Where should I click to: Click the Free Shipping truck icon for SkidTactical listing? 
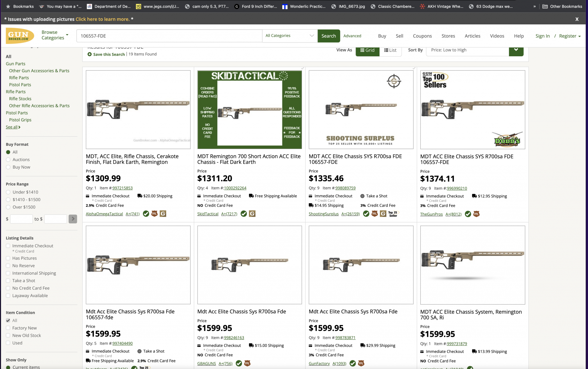(x=251, y=196)
